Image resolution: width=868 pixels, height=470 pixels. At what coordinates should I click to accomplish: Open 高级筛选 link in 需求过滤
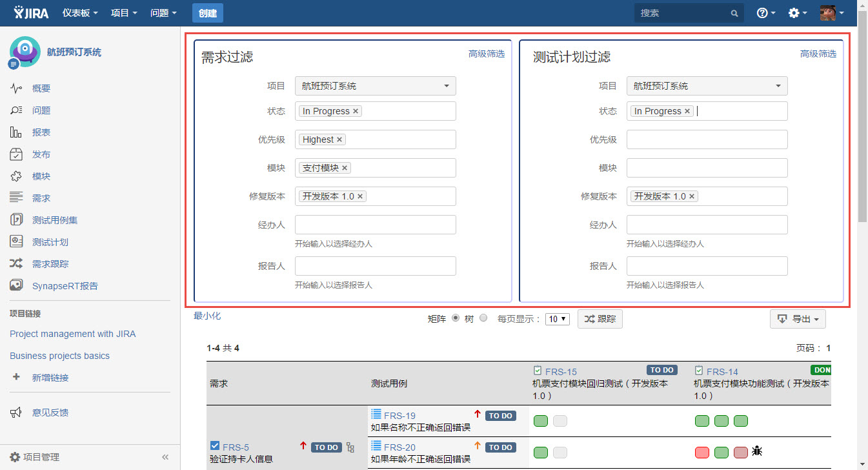[487, 54]
